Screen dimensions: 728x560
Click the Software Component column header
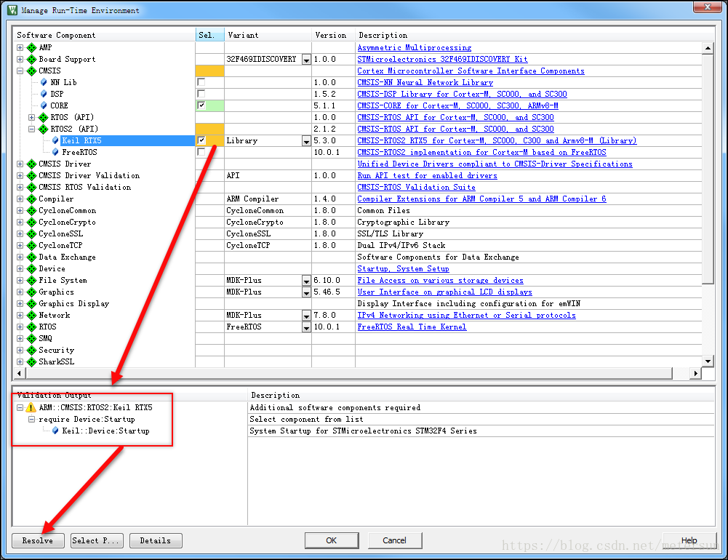[x=104, y=35]
